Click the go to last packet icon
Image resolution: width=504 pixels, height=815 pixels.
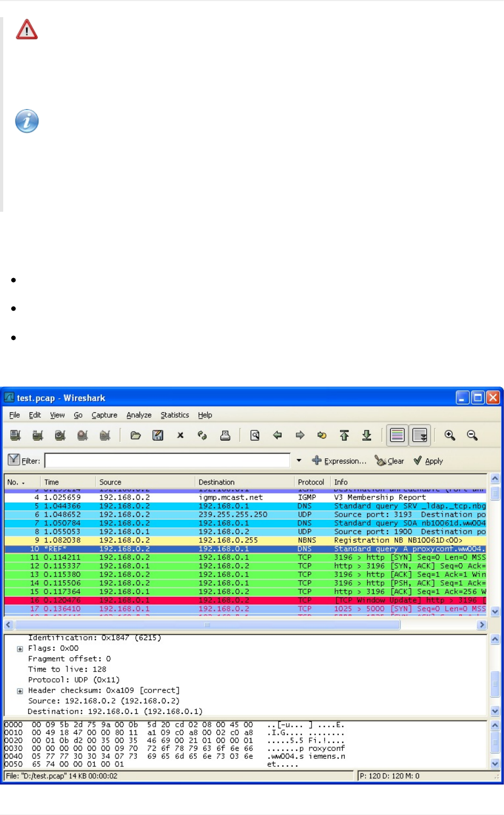367,435
